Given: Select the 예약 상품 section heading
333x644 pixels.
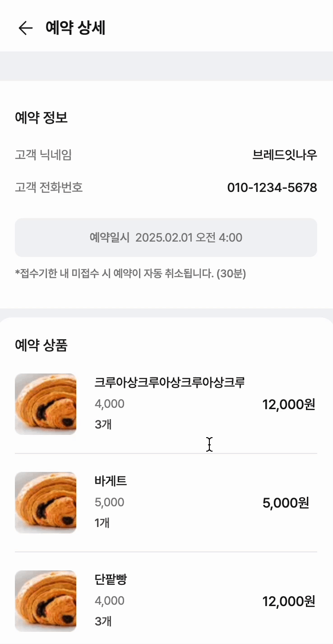Looking at the screenshot, I should point(42,345).
